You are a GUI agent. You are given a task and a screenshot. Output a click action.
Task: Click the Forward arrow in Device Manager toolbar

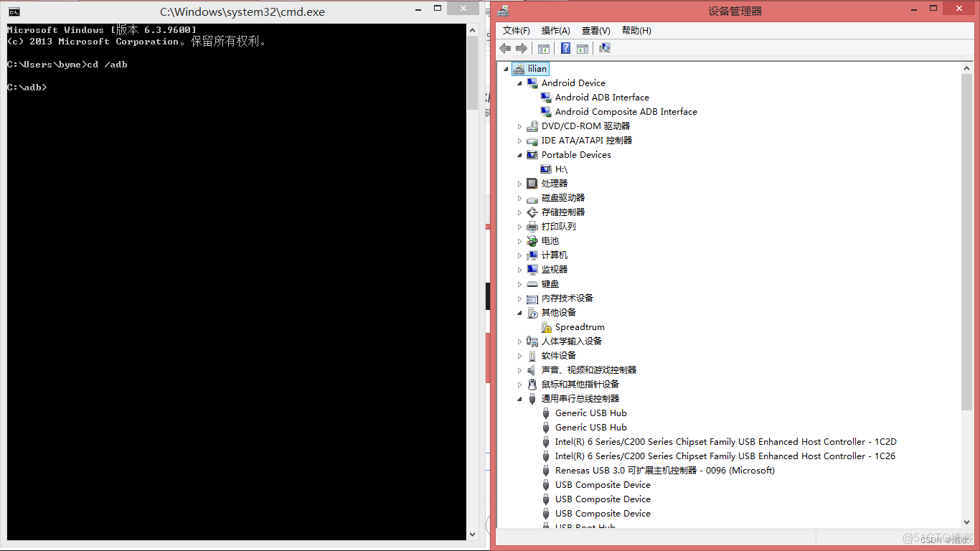pos(522,48)
